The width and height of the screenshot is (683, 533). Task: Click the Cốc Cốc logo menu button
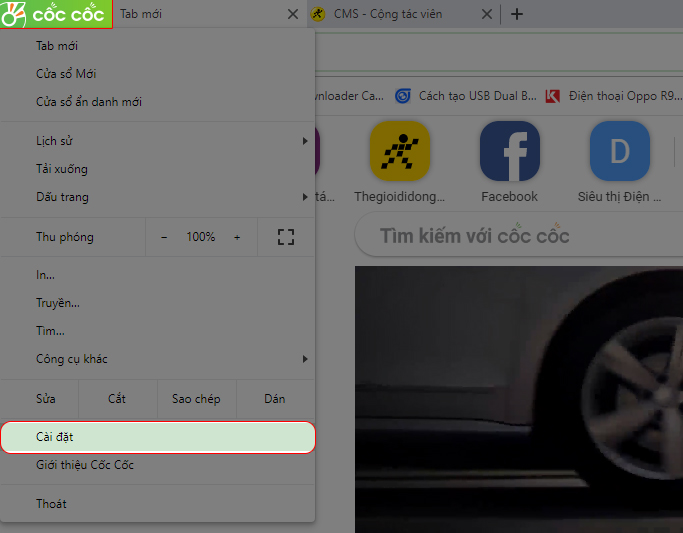pos(56,14)
